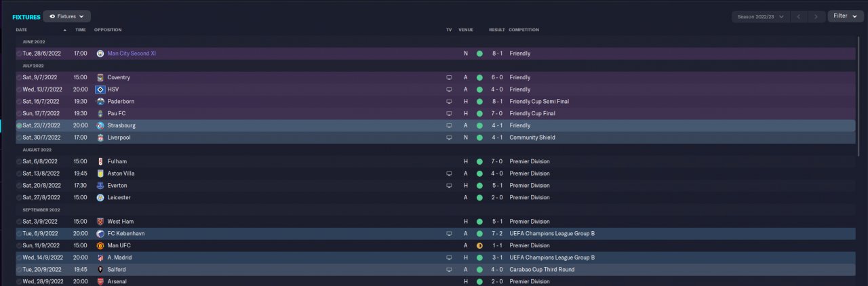This screenshot has width=868, height=286.
Task: Sort fixtures by Date column header
Action: (x=22, y=30)
